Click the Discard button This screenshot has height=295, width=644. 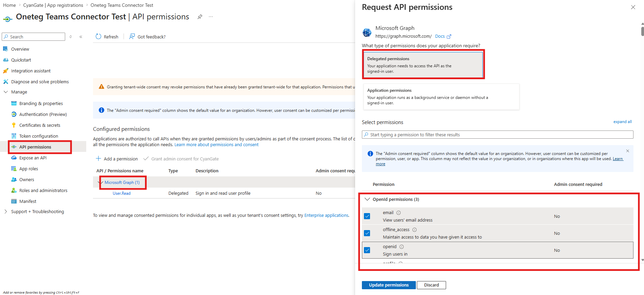point(431,285)
